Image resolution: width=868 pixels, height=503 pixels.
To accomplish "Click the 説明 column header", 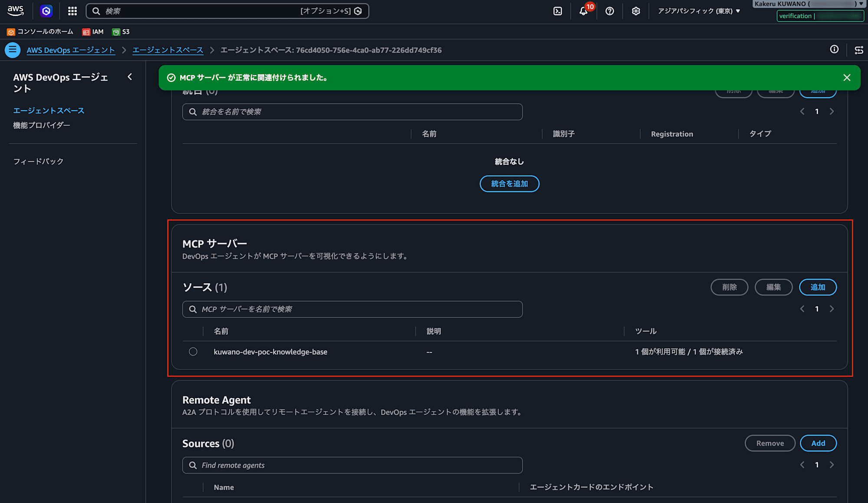I will (434, 331).
